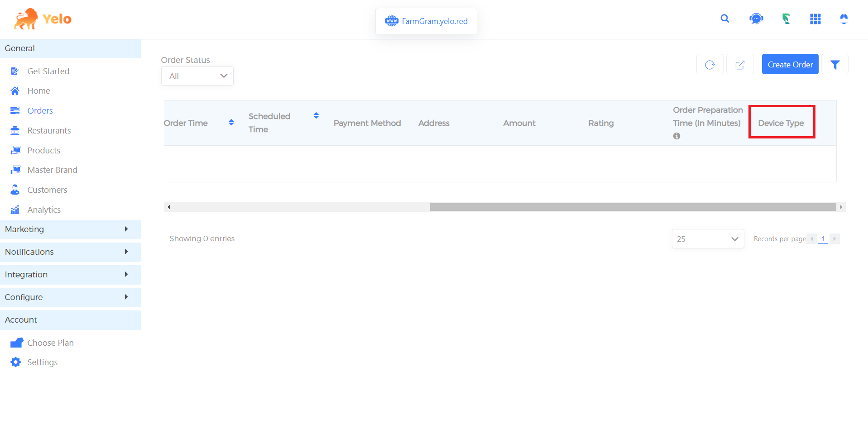Click the green Yelo product icon
Viewport: 868px width, 424px height.
tap(786, 19)
